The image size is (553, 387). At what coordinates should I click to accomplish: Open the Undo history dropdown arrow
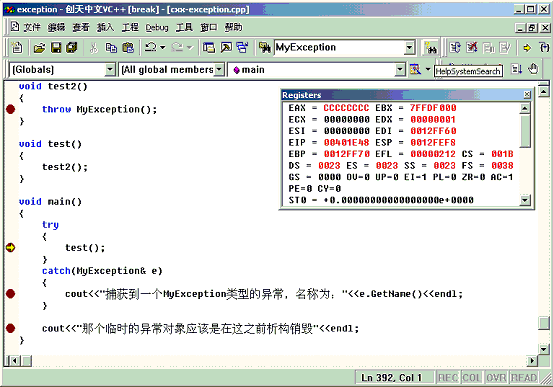click(x=163, y=47)
